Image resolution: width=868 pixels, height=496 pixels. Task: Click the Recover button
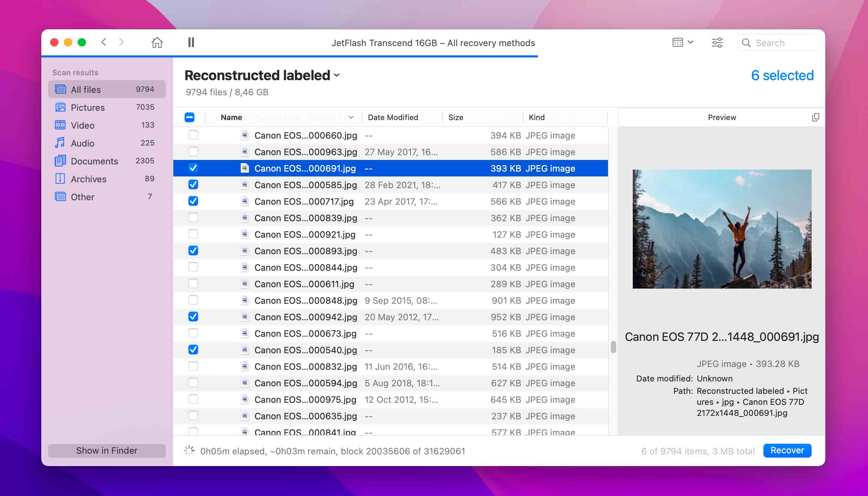coord(787,451)
